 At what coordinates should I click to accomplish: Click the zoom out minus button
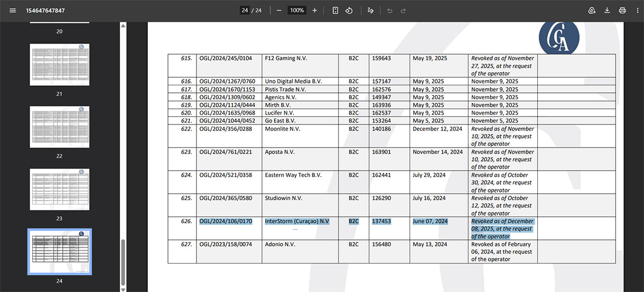[279, 11]
